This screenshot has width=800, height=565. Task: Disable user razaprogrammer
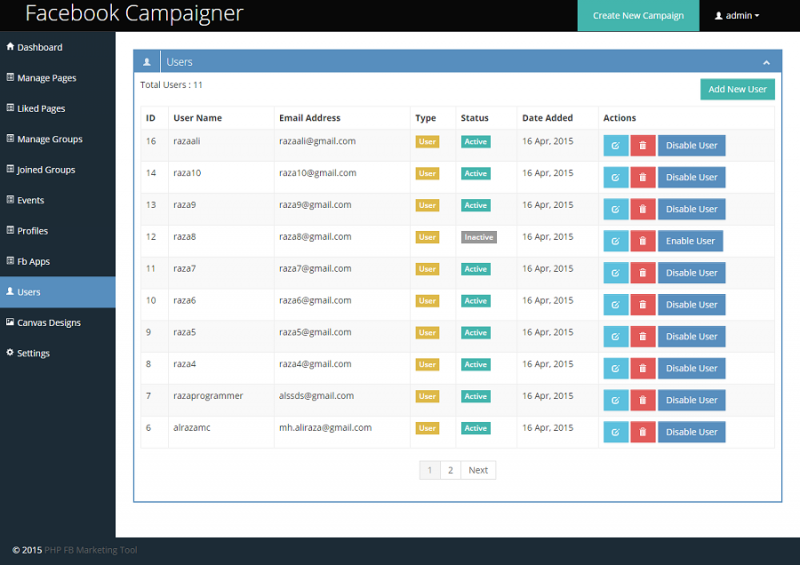point(691,400)
